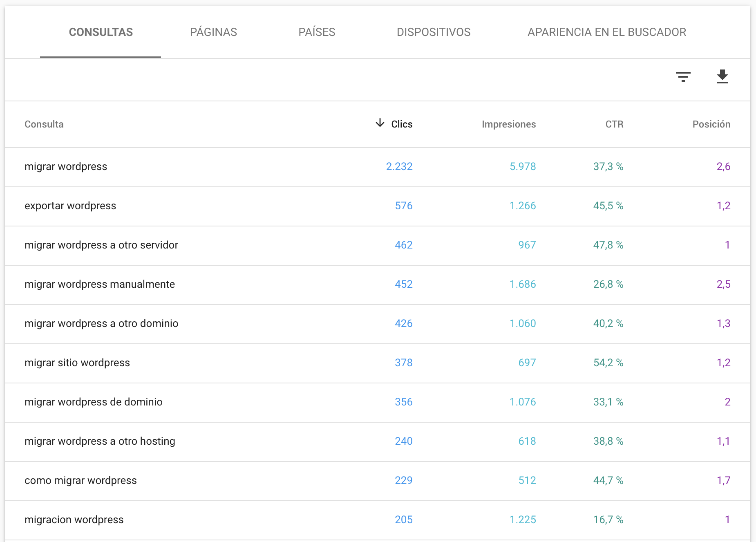Click the 1.225 impressions value
The image size is (756, 542).
pyautogui.click(x=523, y=520)
